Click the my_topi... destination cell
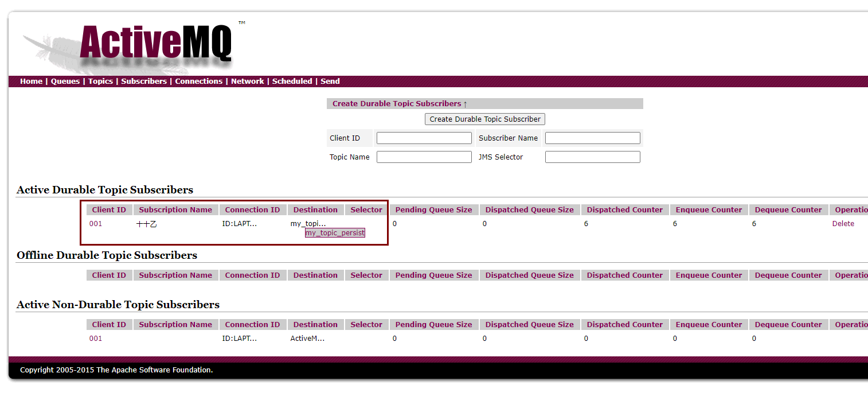This screenshot has height=404, width=868. click(308, 224)
